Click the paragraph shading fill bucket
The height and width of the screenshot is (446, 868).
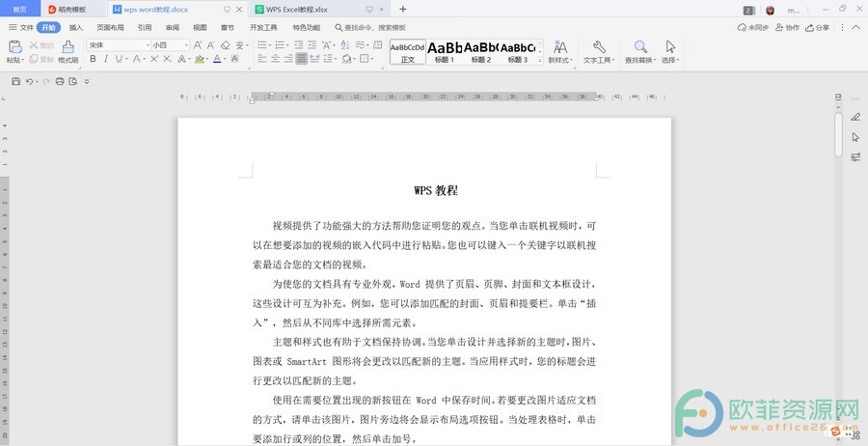pyautogui.click(x=346, y=58)
